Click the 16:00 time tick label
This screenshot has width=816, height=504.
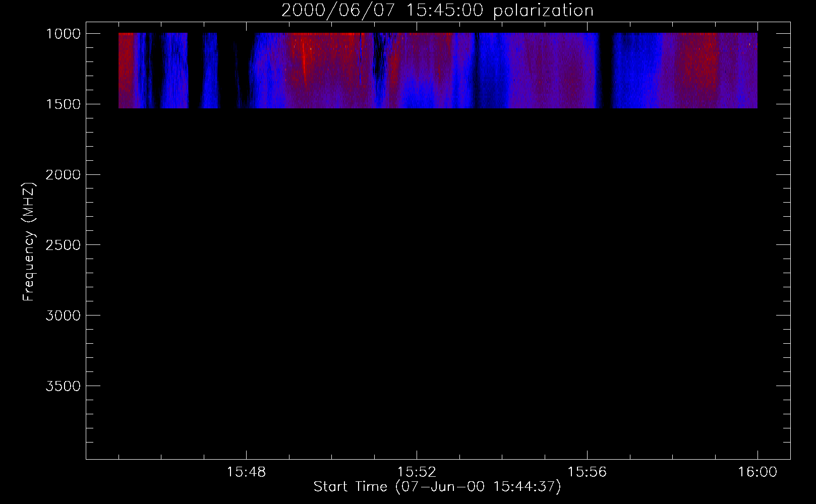click(757, 472)
